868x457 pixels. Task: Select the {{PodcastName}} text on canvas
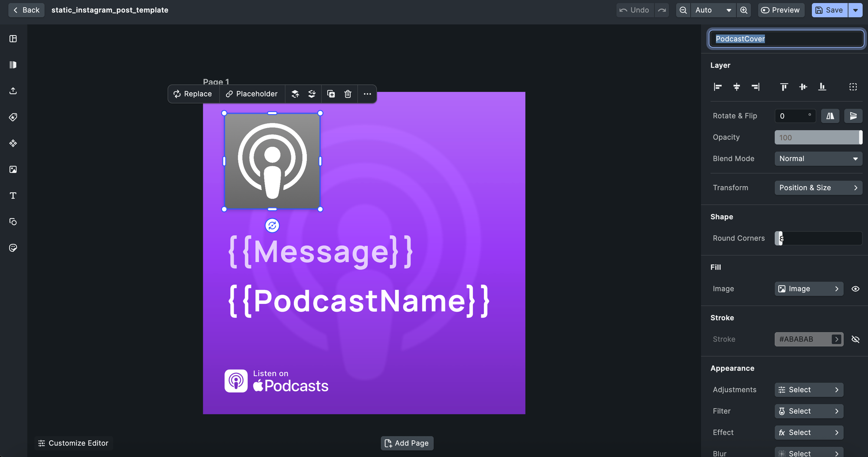pyautogui.click(x=359, y=301)
